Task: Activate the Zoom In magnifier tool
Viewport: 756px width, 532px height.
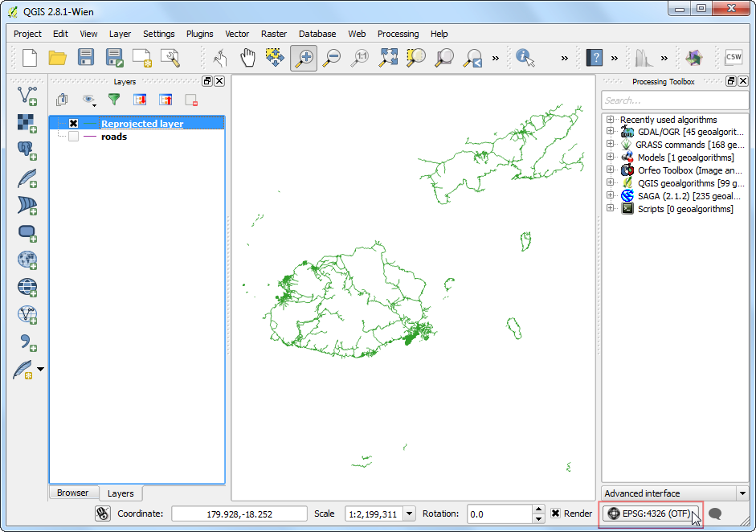Action: [304, 57]
